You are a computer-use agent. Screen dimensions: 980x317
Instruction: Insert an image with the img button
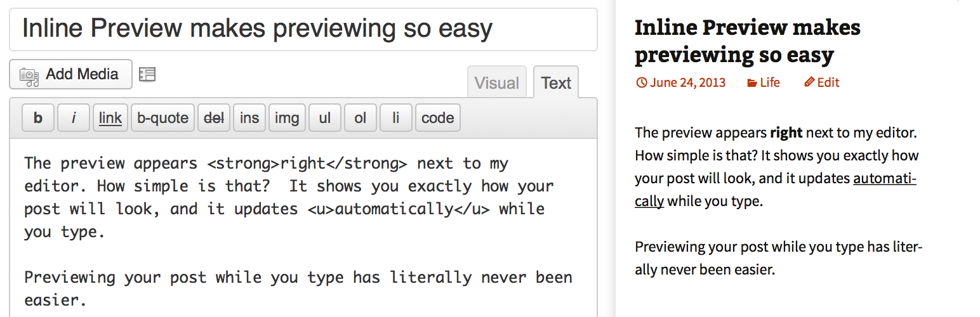287,118
